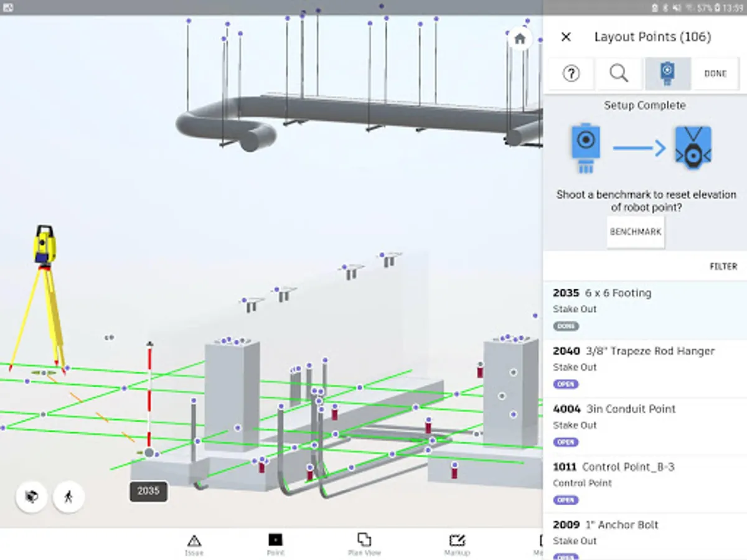Screen dimensions: 747x560
Task: Open the Markup tool
Action: coord(457,544)
